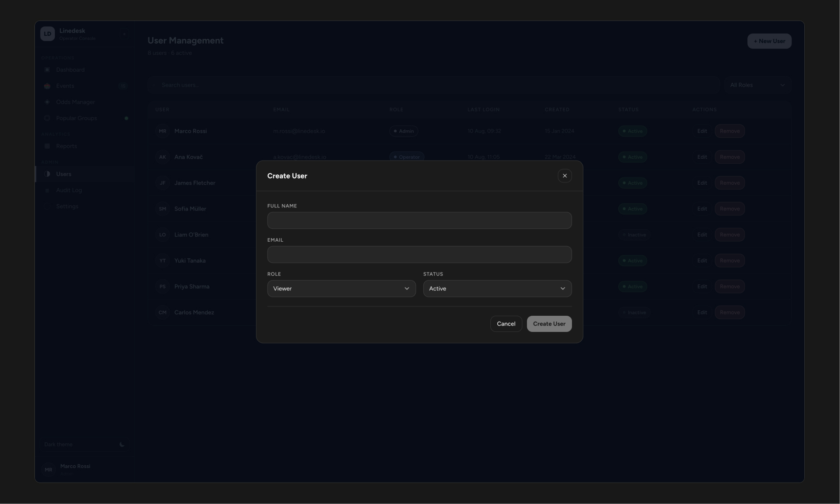Screen dimensions: 840x504
Task: Click m.rossi@linedesk.io email cell
Action: coord(299,131)
